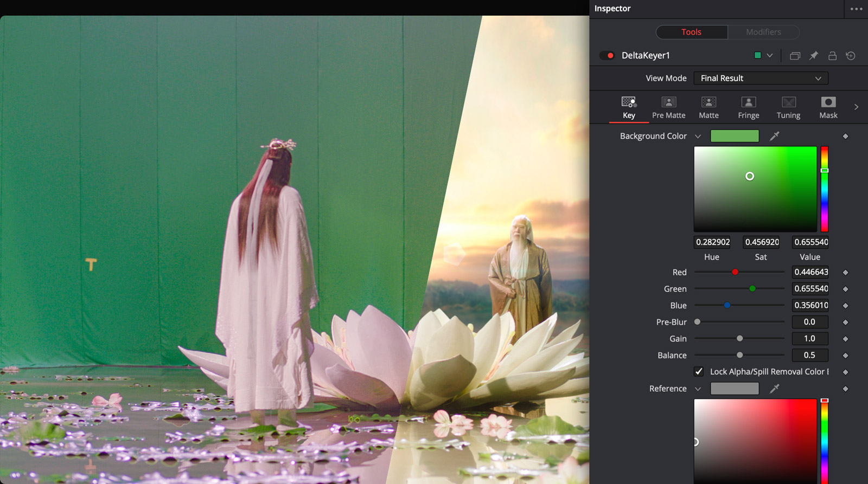Viewport: 868px width, 484px height.
Task: Lock the DeltaKeyer1 controls
Action: (x=832, y=56)
